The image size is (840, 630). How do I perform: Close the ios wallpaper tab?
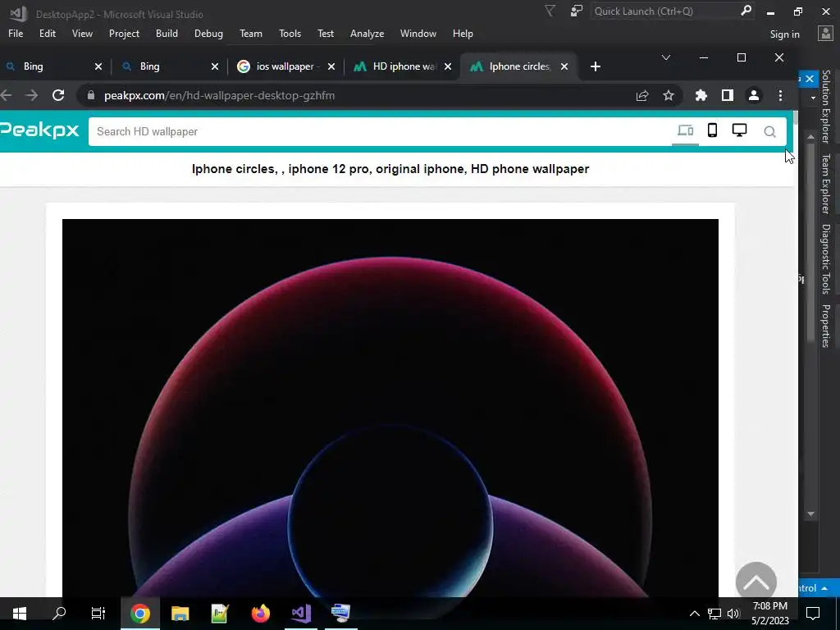[331, 66]
